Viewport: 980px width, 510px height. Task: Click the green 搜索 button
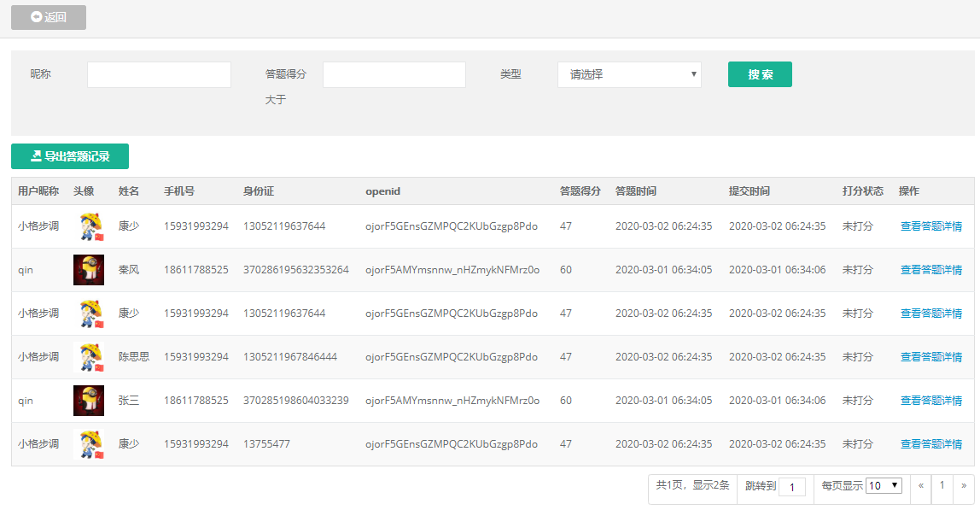760,73
